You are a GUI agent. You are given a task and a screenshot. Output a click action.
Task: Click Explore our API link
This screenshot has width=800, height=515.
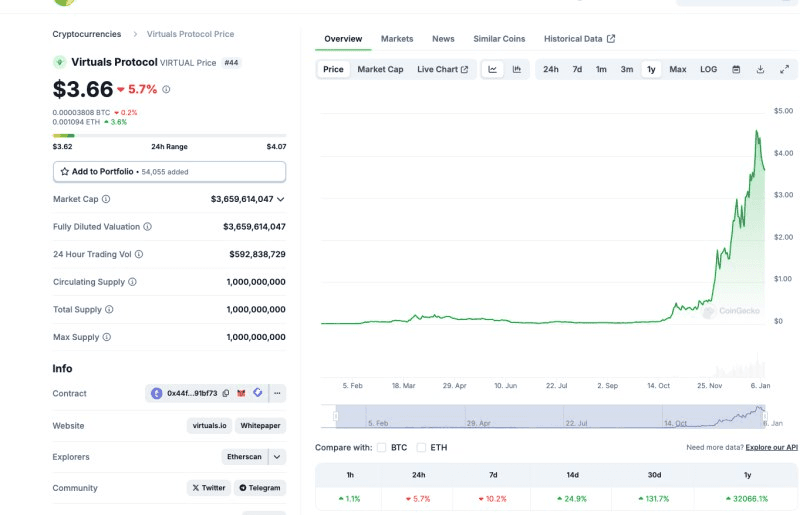771,448
